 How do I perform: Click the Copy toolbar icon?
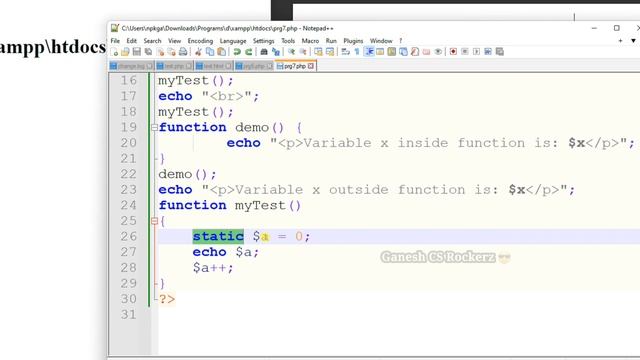tap(210, 52)
